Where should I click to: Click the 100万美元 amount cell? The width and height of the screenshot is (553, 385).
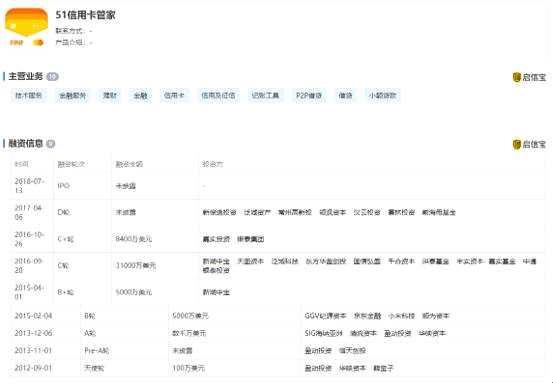(x=188, y=368)
